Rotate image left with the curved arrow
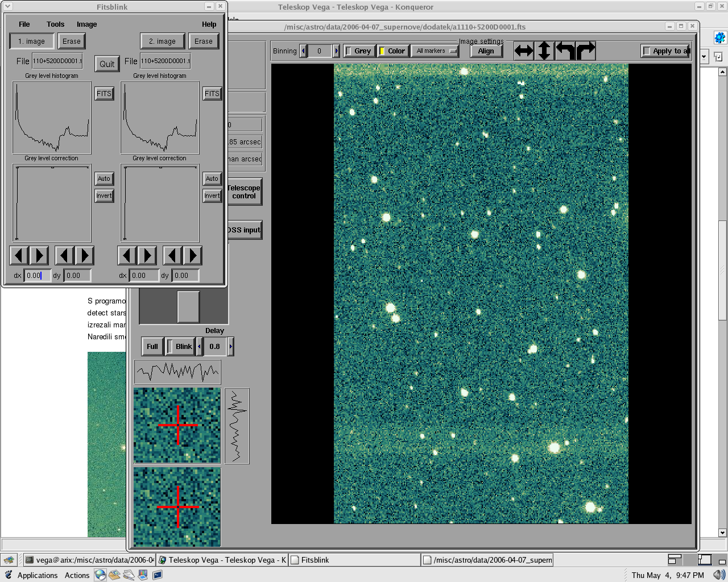Image resolution: width=728 pixels, height=582 pixels. (565, 51)
